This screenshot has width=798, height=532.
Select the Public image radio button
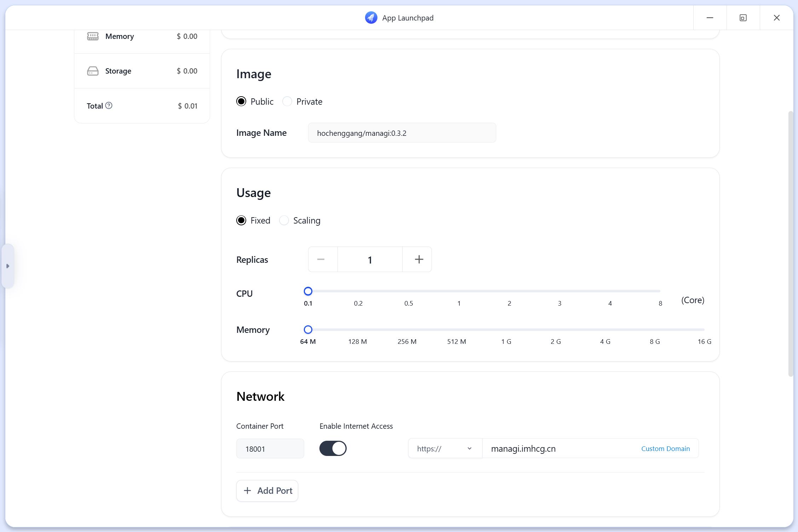point(241,102)
